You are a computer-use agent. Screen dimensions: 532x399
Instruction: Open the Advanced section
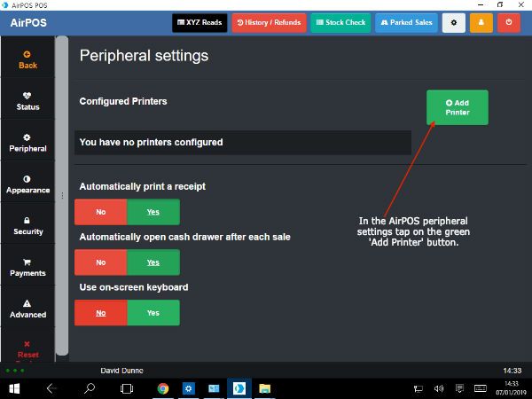[27, 309]
